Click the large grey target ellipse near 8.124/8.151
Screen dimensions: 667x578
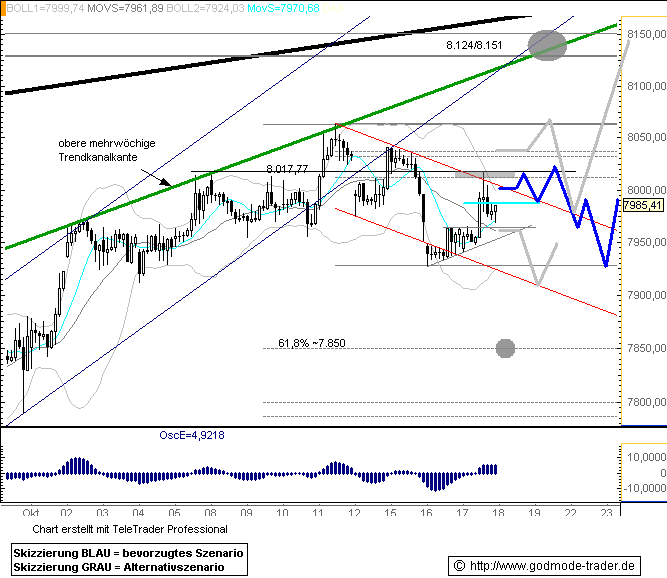click(x=547, y=45)
